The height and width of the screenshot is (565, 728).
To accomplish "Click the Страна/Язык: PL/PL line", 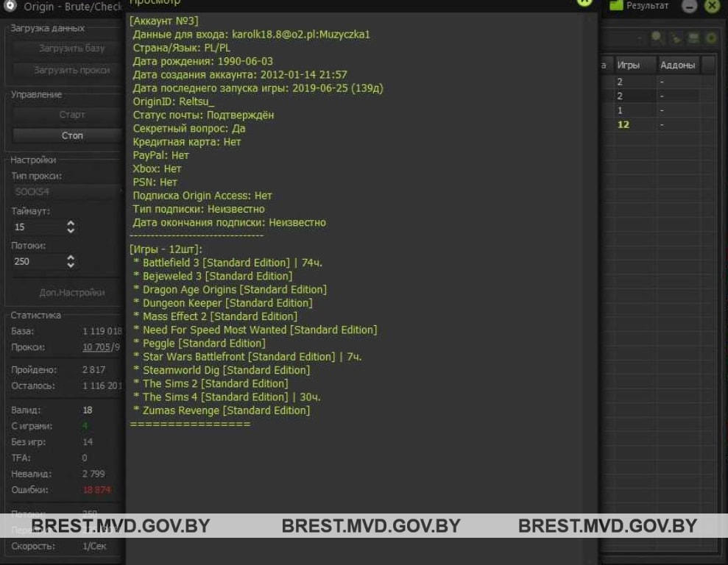I will point(182,49).
